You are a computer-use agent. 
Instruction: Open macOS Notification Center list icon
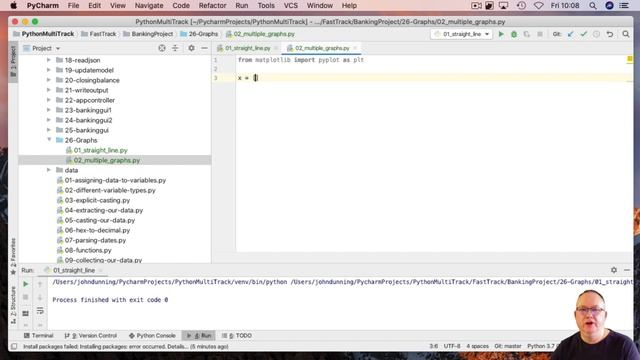(624, 6)
